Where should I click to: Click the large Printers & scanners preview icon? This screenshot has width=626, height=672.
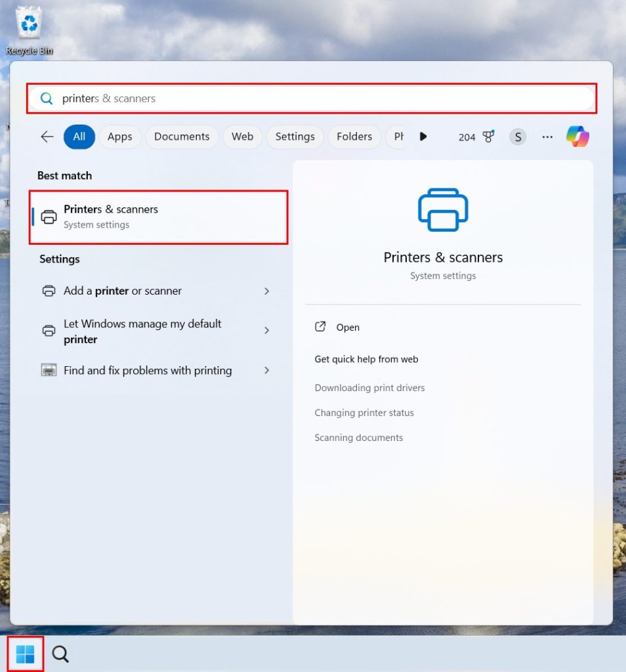(x=443, y=210)
